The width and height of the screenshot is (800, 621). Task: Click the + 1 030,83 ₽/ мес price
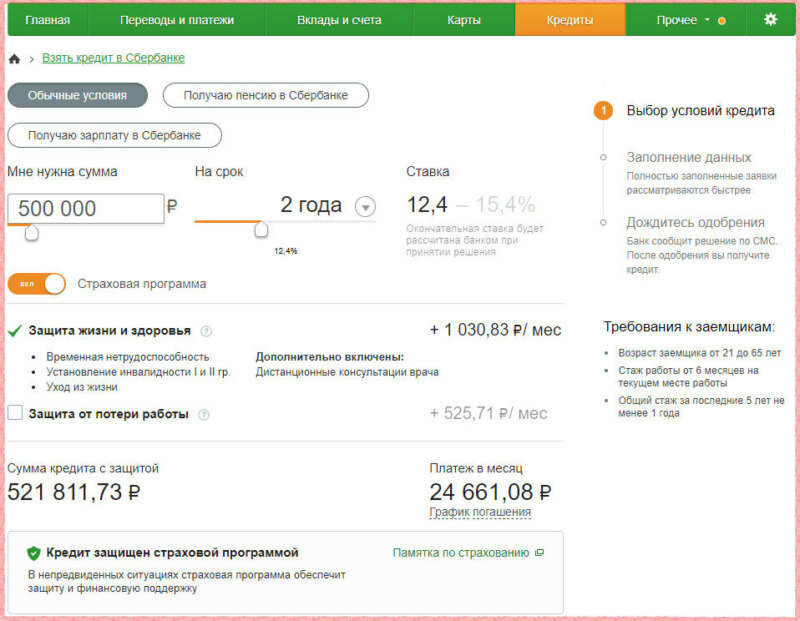495,330
